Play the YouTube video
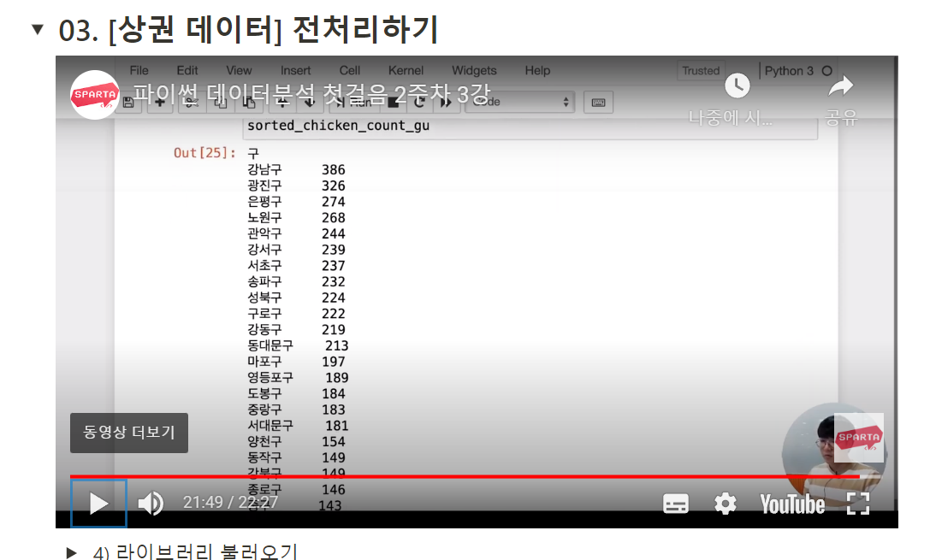 [x=98, y=504]
